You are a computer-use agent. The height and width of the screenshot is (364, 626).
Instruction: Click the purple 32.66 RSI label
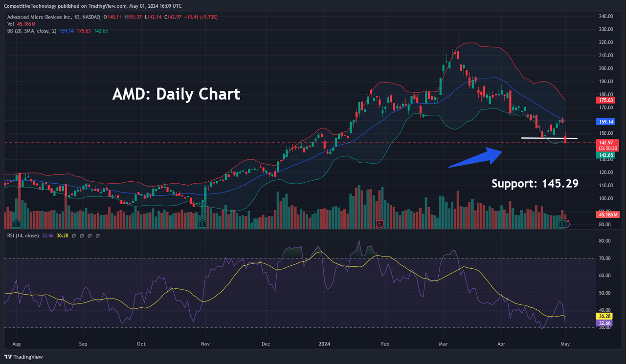point(604,323)
